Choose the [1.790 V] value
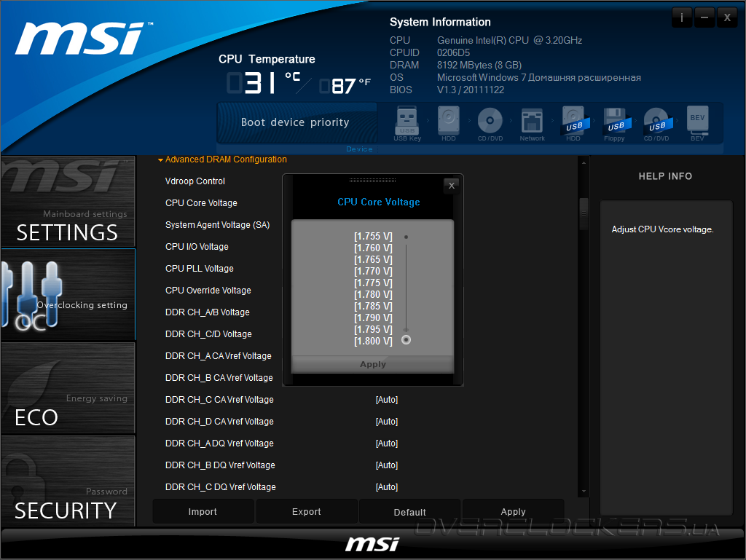This screenshot has width=746, height=560. [373, 318]
